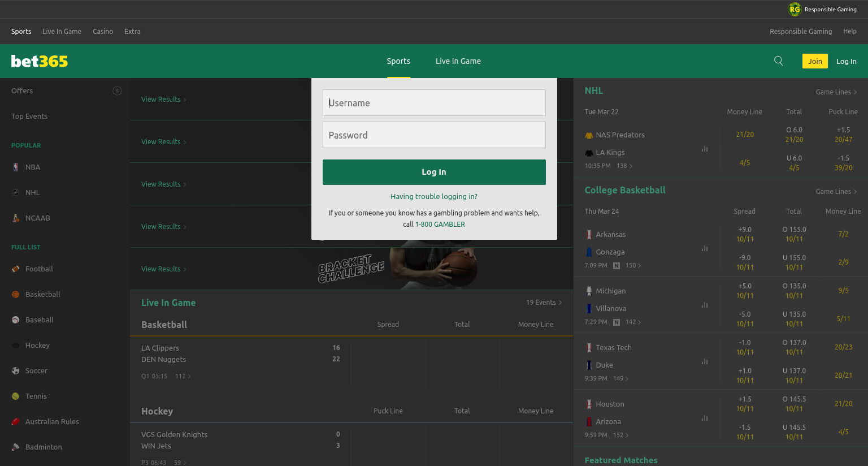Open Sports in top dark menu
Image resolution: width=868 pixels, height=466 pixels.
[21, 31]
